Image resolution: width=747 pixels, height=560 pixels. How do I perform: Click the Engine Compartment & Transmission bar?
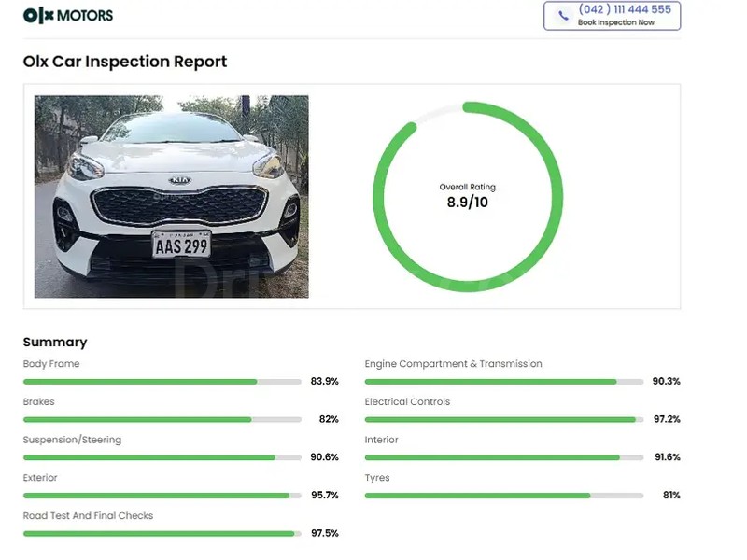click(x=504, y=382)
